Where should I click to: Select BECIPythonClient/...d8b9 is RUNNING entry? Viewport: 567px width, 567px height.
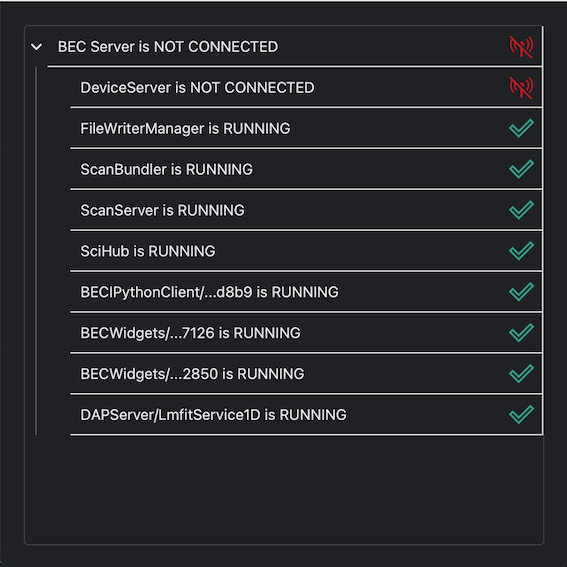(x=306, y=292)
